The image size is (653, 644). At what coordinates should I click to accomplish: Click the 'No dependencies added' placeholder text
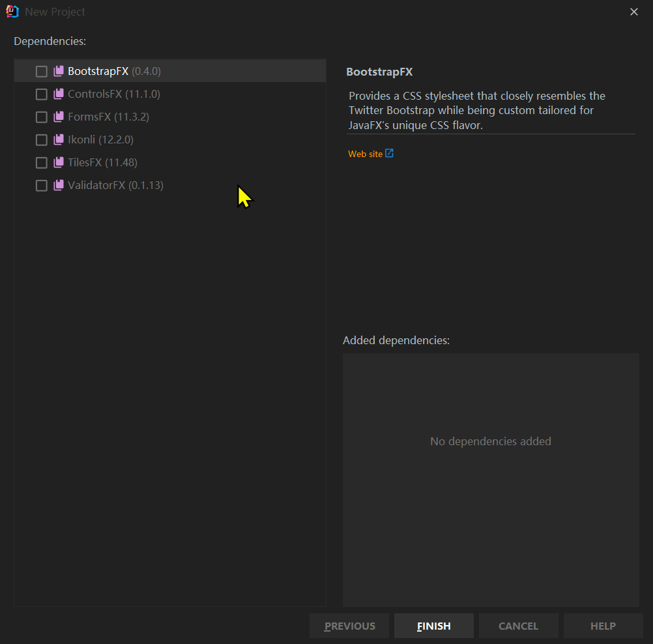[491, 441]
